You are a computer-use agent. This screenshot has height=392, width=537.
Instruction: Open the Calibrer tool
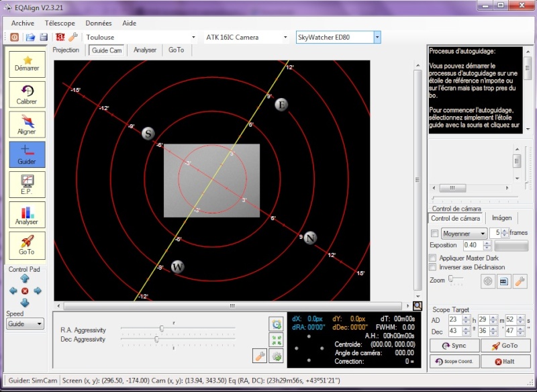tap(27, 95)
